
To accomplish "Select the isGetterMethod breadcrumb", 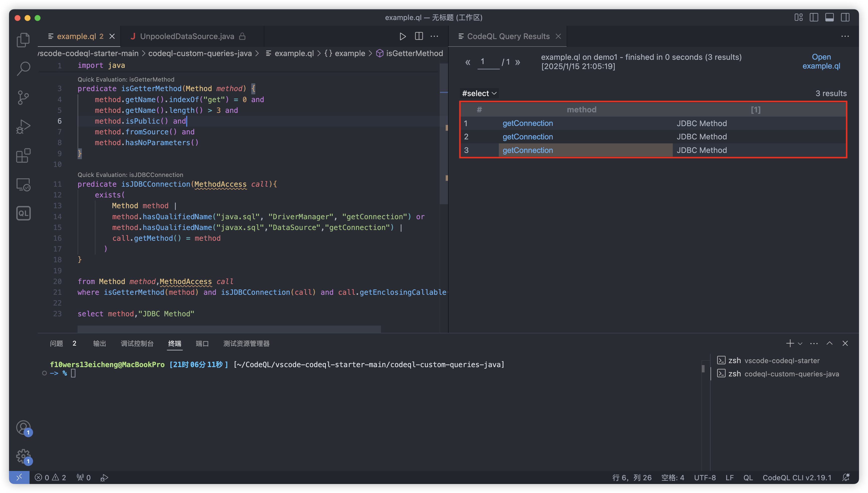I will click(x=409, y=53).
